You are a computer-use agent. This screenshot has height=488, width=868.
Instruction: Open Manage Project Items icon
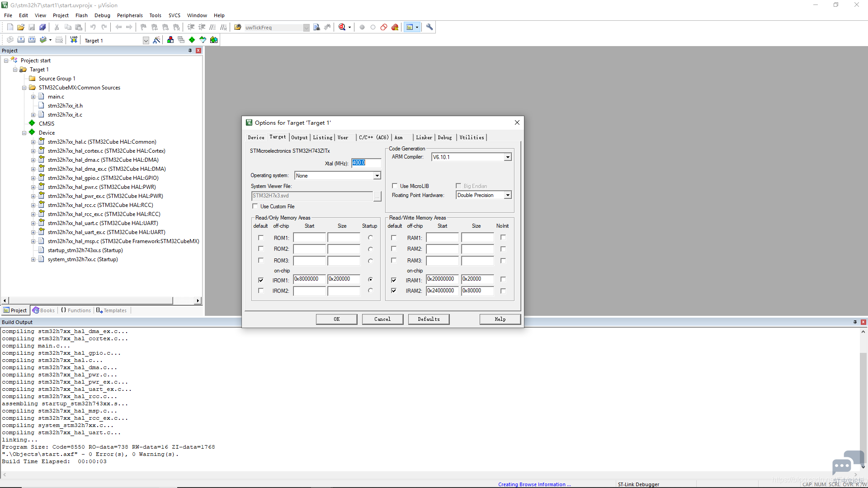pos(170,40)
